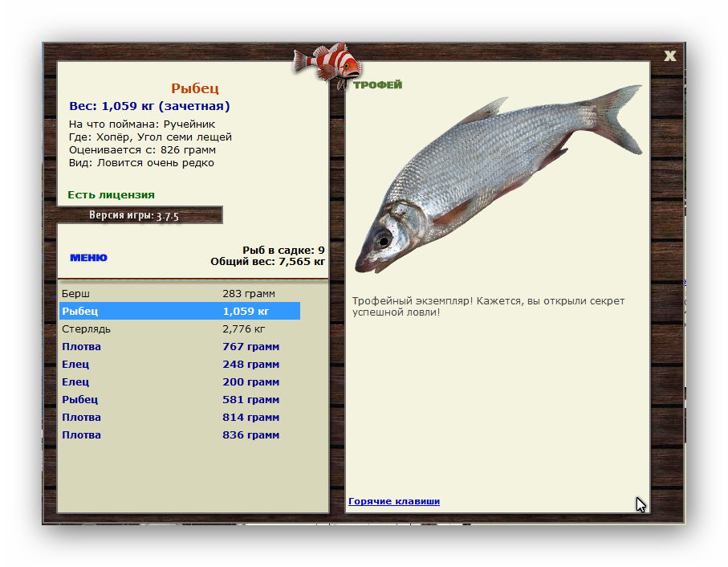The width and height of the screenshot is (728, 567).
Task: Select the Плотва 814 грамм row
Action: point(180,417)
